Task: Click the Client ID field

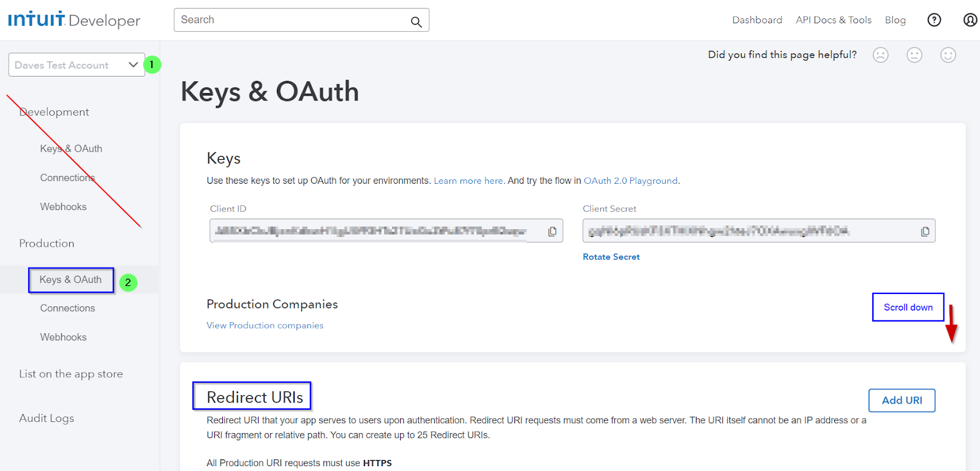Action: click(x=386, y=231)
